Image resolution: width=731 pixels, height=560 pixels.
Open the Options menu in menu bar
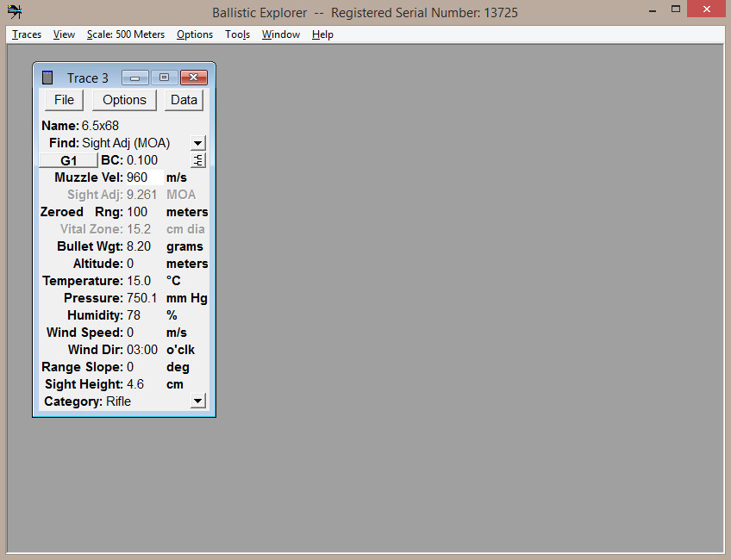coord(195,34)
